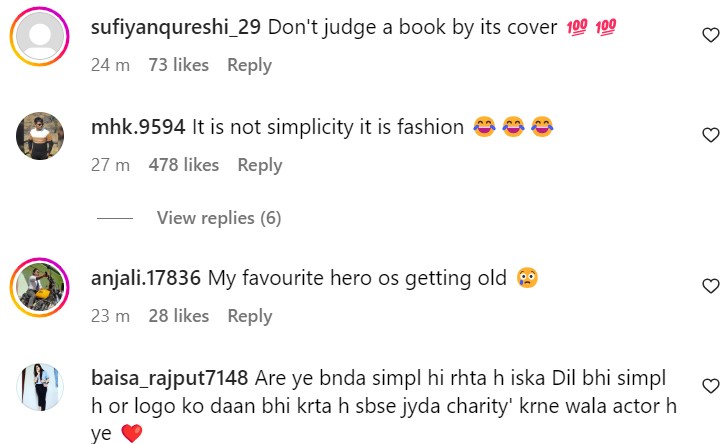Open sufiyanqureshi_29 username link
Viewport: 727px width, 444px height.
pos(176,27)
